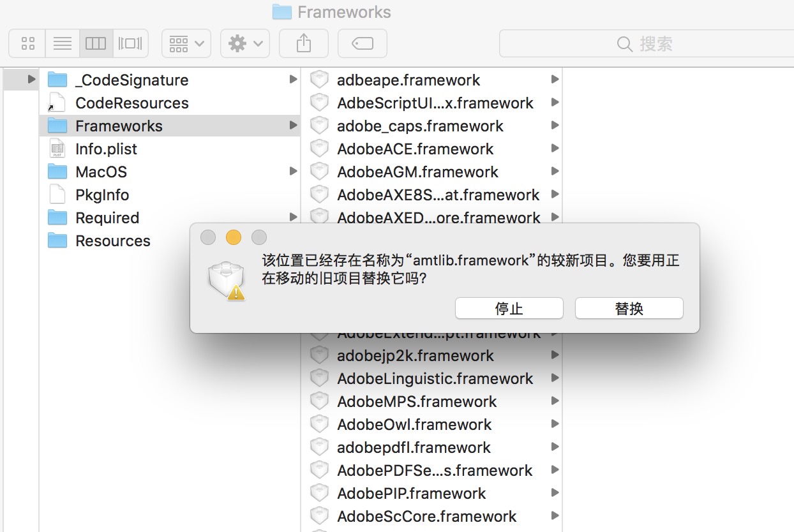The width and height of the screenshot is (794, 532).
Task: Switch Finder to list view
Action: click(62, 43)
